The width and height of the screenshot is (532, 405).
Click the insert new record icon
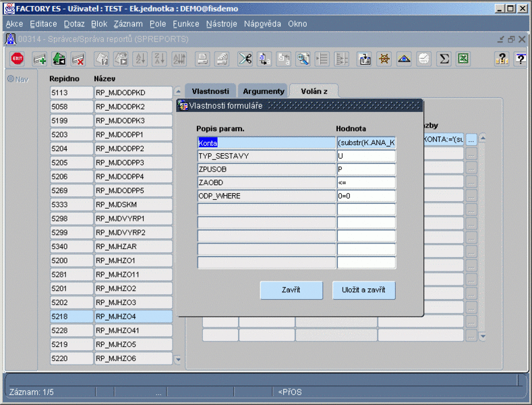(x=40, y=59)
